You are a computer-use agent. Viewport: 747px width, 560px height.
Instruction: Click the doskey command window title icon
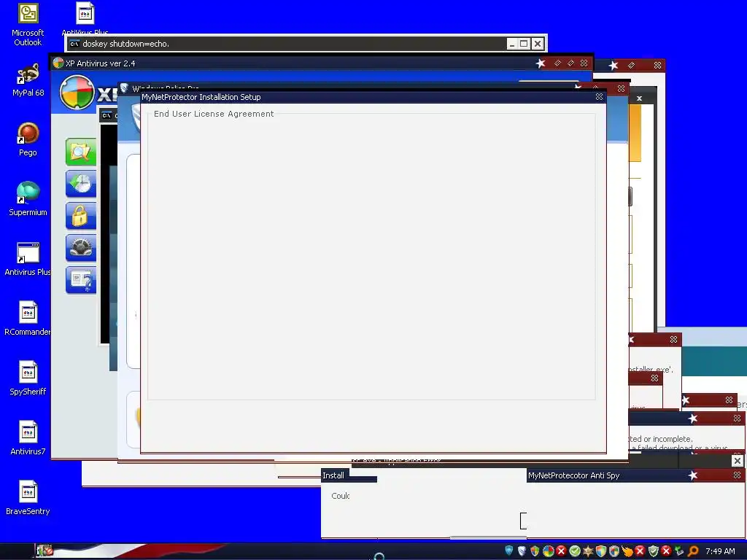pos(74,44)
